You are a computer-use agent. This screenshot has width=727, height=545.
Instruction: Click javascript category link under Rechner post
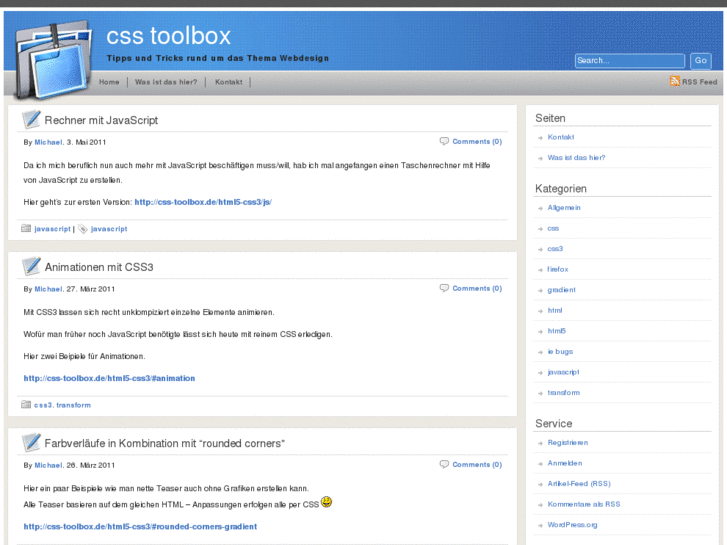tap(52, 229)
